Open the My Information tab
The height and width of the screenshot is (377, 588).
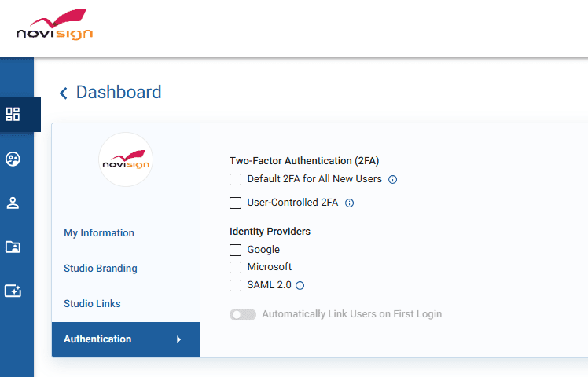(x=99, y=233)
